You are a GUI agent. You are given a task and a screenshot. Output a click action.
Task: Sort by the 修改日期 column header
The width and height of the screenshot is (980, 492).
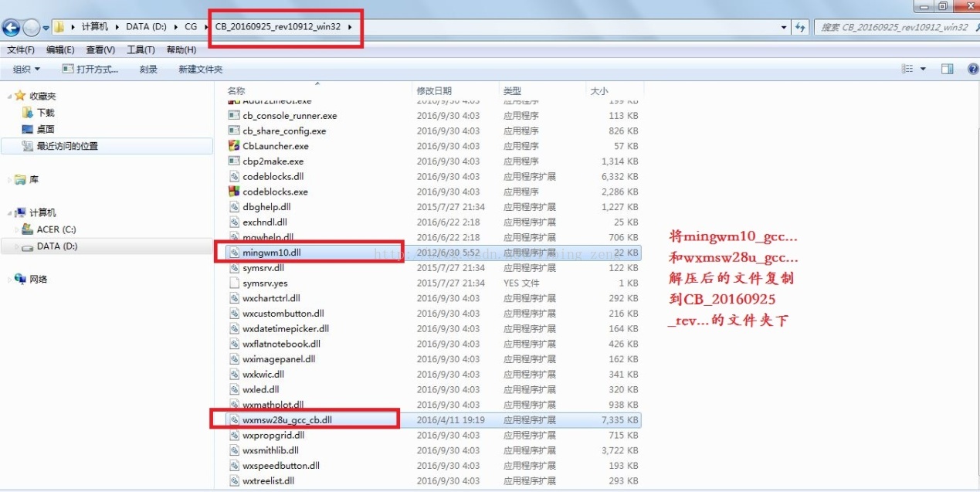434,91
